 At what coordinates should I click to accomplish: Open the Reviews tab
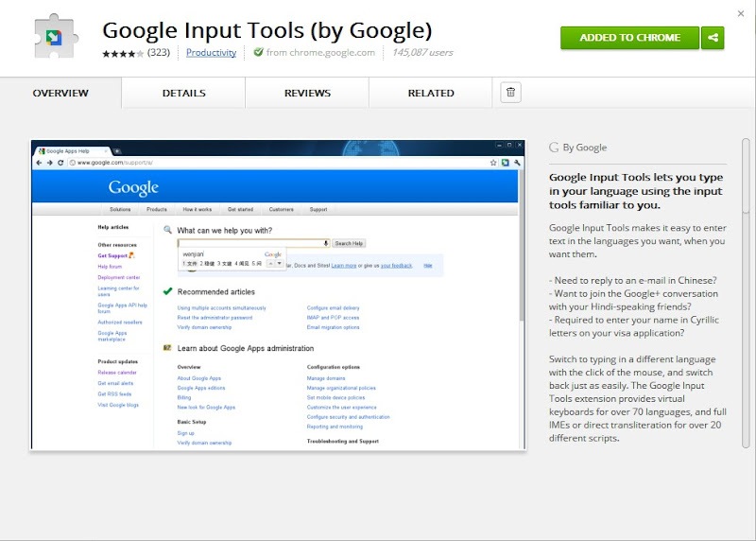(x=307, y=93)
